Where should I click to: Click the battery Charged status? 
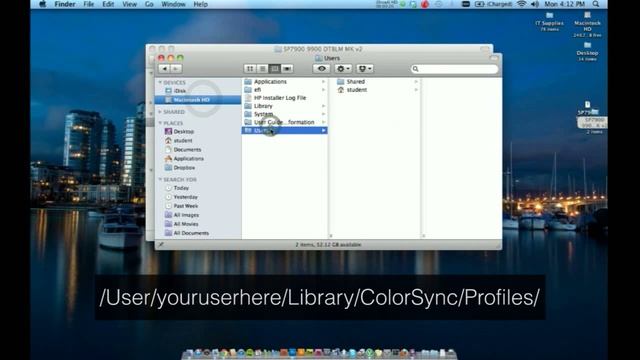click(494, 4)
